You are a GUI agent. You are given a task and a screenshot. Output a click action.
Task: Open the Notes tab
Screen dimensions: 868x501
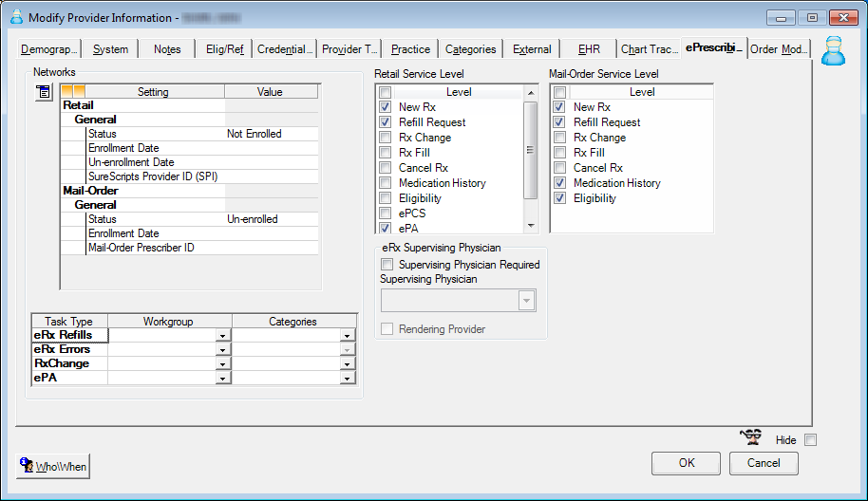tap(167, 49)
